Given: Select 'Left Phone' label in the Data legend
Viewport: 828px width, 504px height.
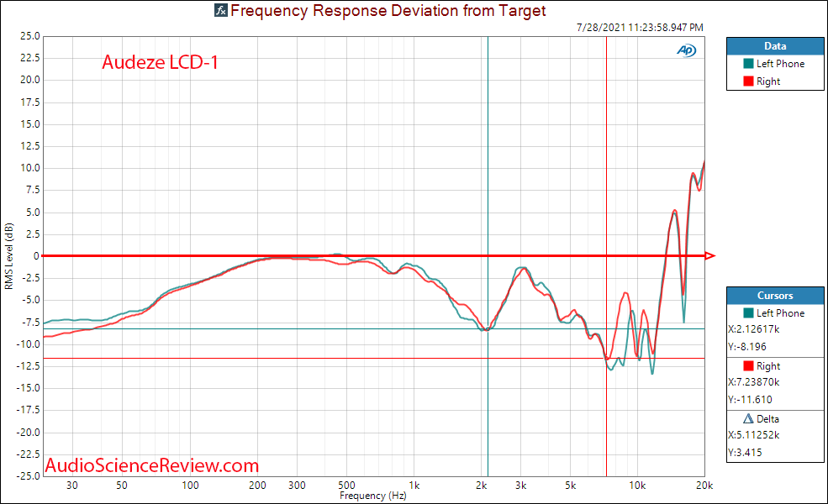Looking at the screenshot, I should 780,63.
